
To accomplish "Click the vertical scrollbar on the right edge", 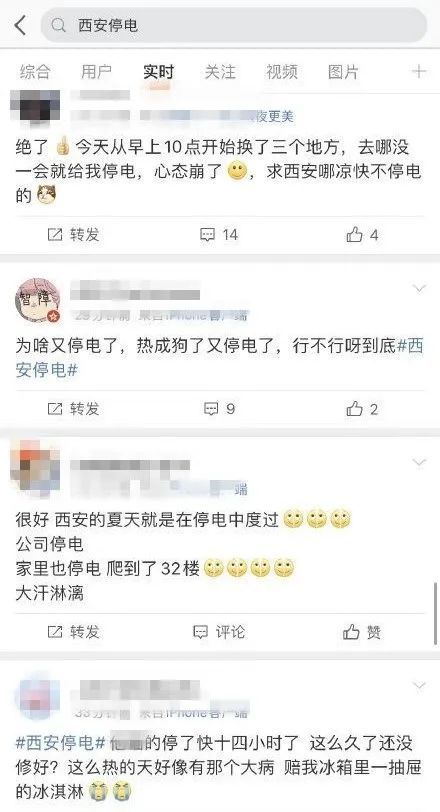I will pyautogui.click(x=436, y=613).
